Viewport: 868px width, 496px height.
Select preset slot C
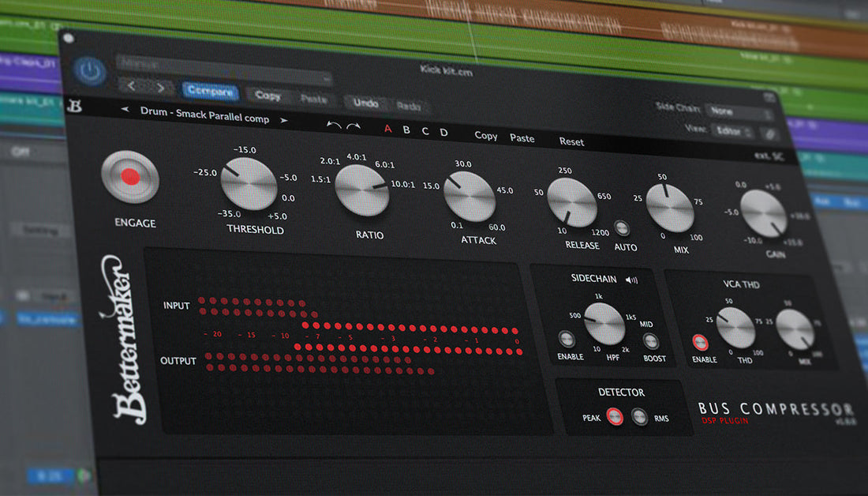click(x=425, y=131)
